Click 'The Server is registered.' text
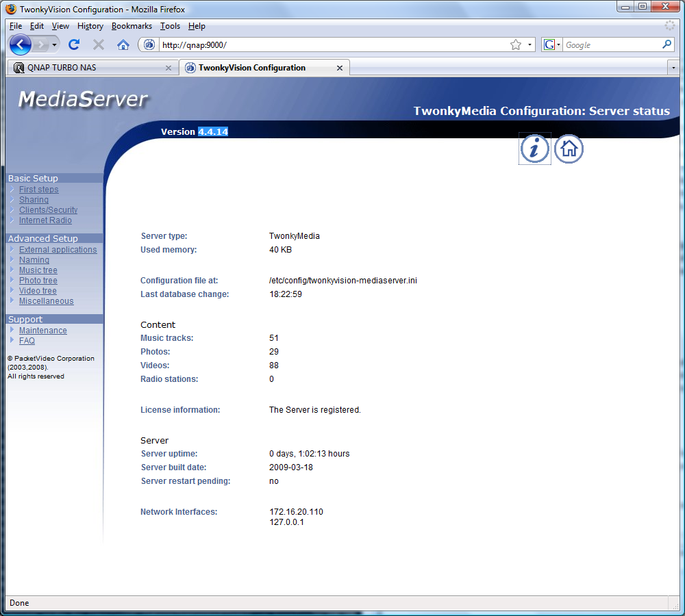The image size is (685, 616). tap(315, 410)
